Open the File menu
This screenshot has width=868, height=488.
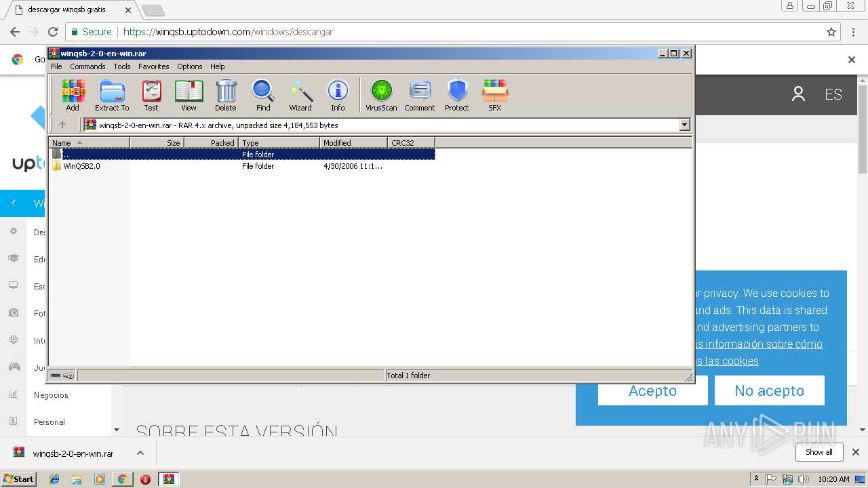coord(56,66)
